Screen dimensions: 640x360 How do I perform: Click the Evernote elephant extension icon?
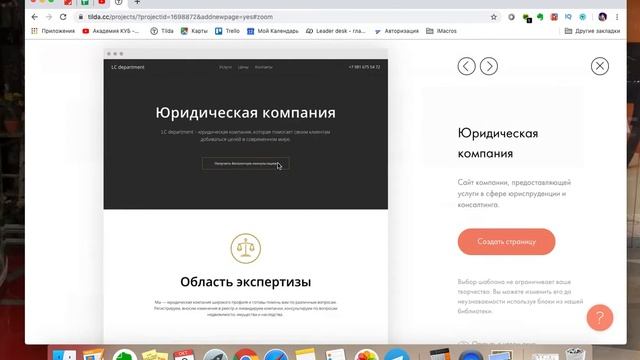click(x=540, y=17)
